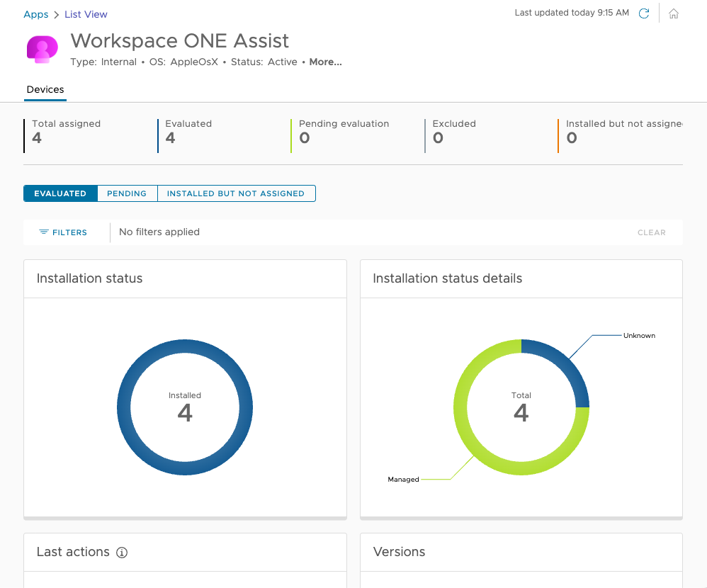Click the filters funnel icon
707x588 pixels.
(x=44, y=232)
